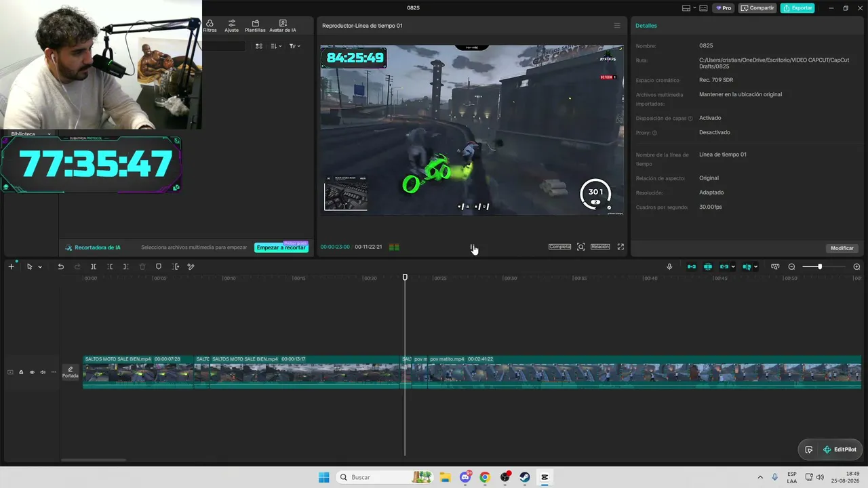868x488 pixels.
Task: Click the Modificar button
Action: (x=842, y=248)
